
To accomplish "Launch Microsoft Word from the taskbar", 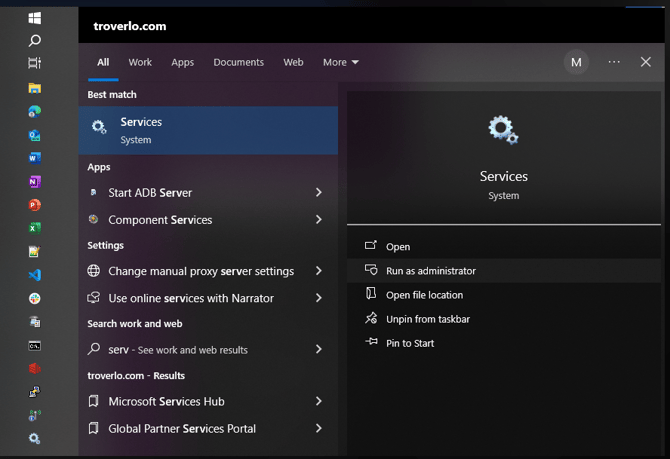I will (x=35, y=158).
